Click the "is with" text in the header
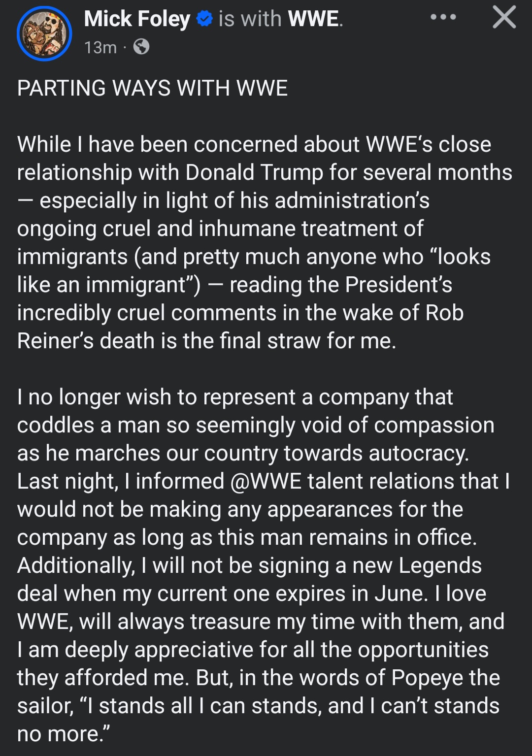Image resolution: width=532 pixels, height=756 pixels. [x=250, y=19]
